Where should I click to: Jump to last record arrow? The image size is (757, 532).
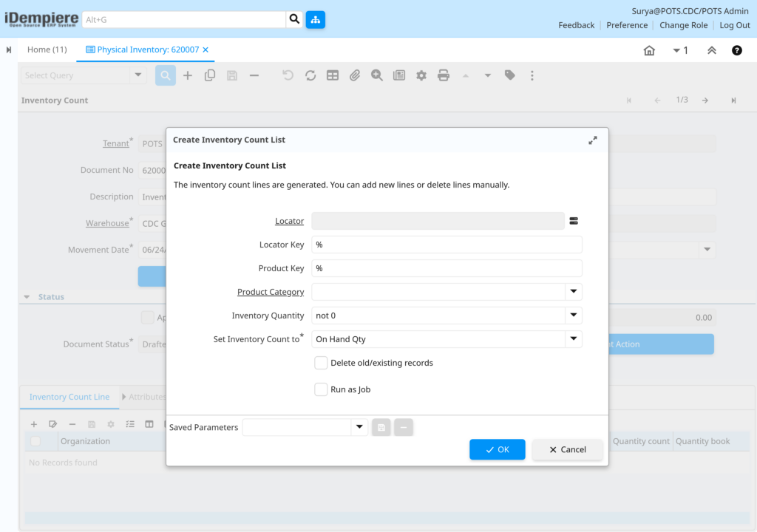[x=733, y=100]
